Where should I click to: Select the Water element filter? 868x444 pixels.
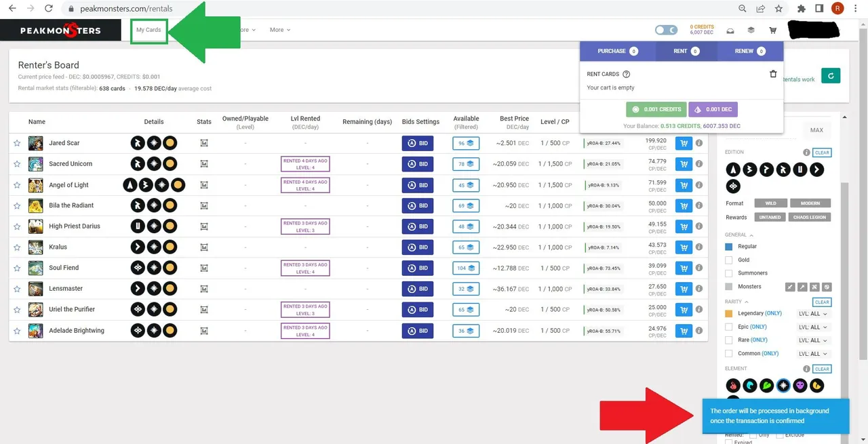pos(749,386)
